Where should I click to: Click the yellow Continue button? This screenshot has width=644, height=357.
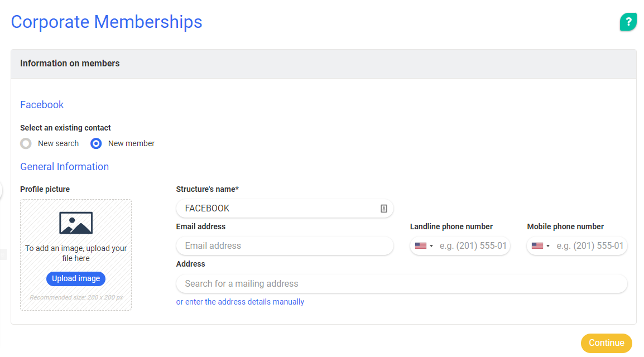[x=606, y=343]
